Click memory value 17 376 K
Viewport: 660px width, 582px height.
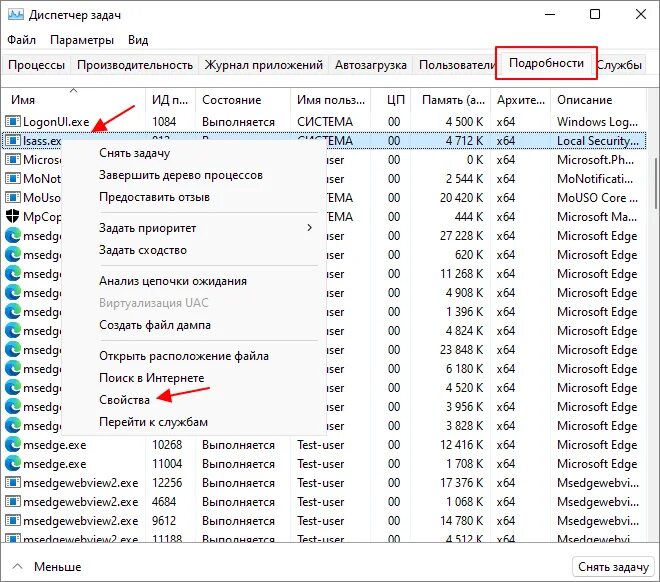click(462, 482)
